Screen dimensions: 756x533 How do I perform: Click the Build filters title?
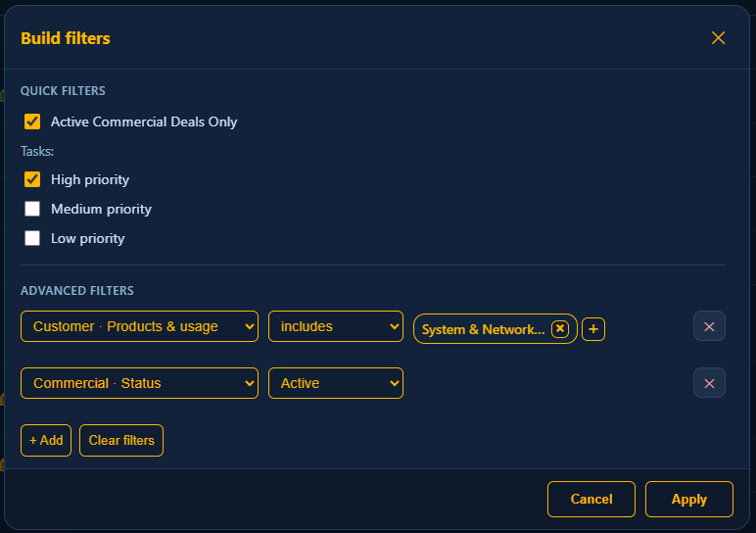tap(66, 38)
